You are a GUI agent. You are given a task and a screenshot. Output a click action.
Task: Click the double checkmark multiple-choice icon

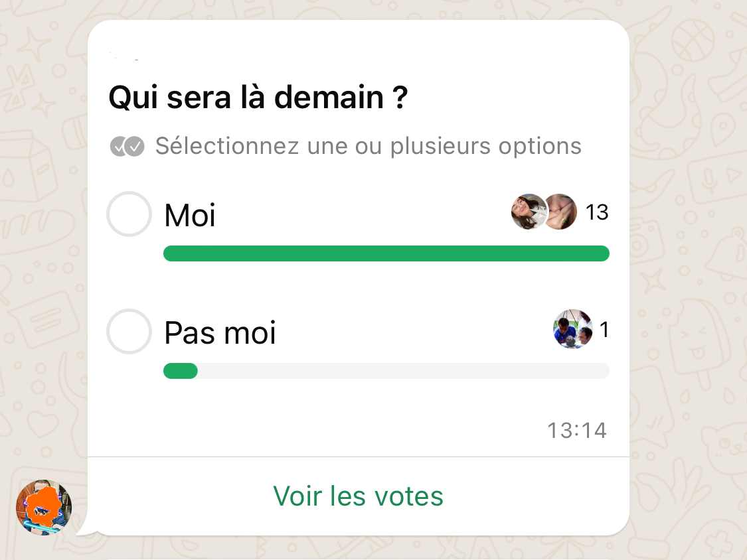127,146
